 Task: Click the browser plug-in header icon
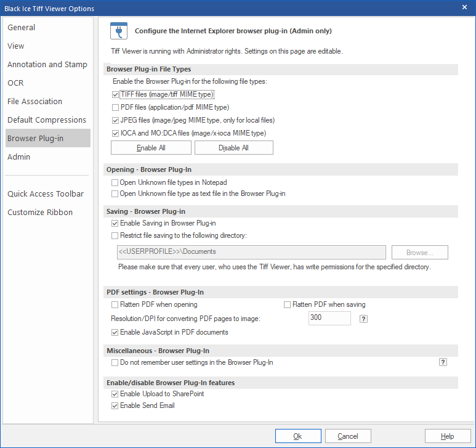[x=118, y=31]
